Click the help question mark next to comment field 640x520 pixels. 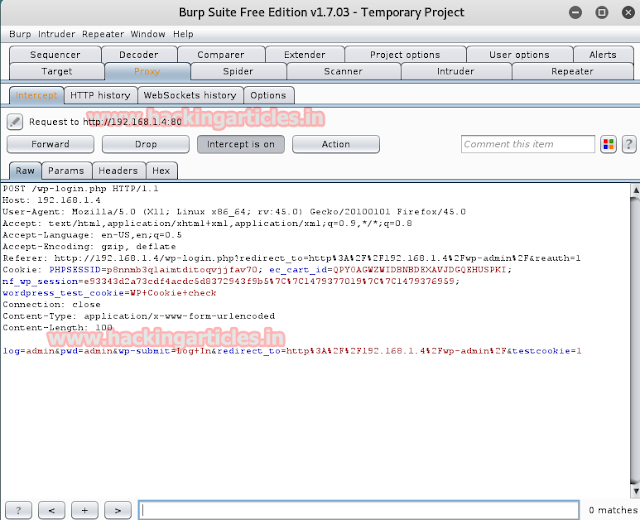coord(629,144)
